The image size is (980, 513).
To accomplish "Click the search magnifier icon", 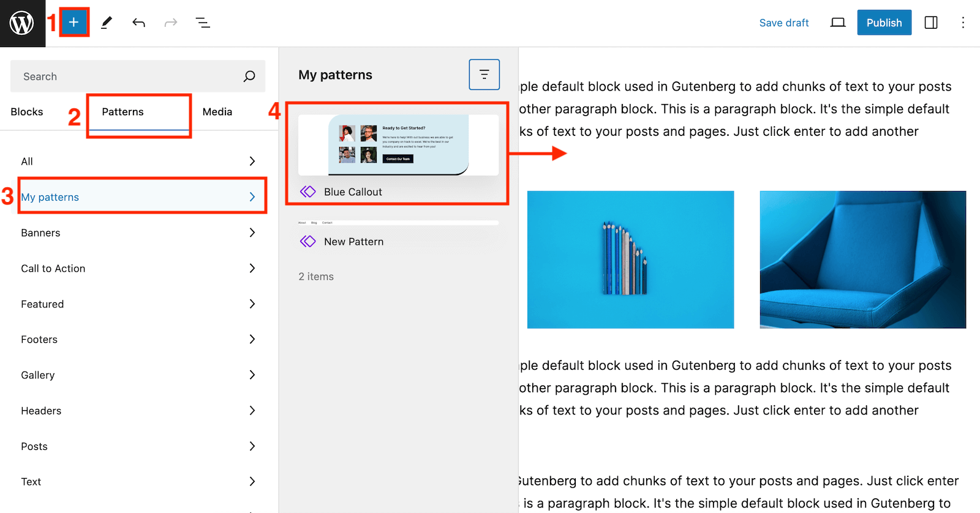I will 249,77.
